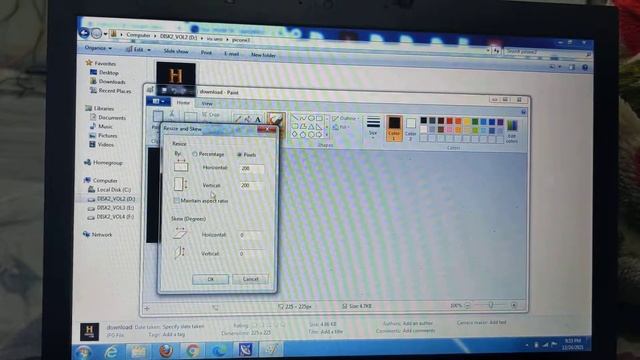Open the Edit dropdown in Explorer toolbar
Viewport: 640px width, 360px height.
click(x=138, y=49)
